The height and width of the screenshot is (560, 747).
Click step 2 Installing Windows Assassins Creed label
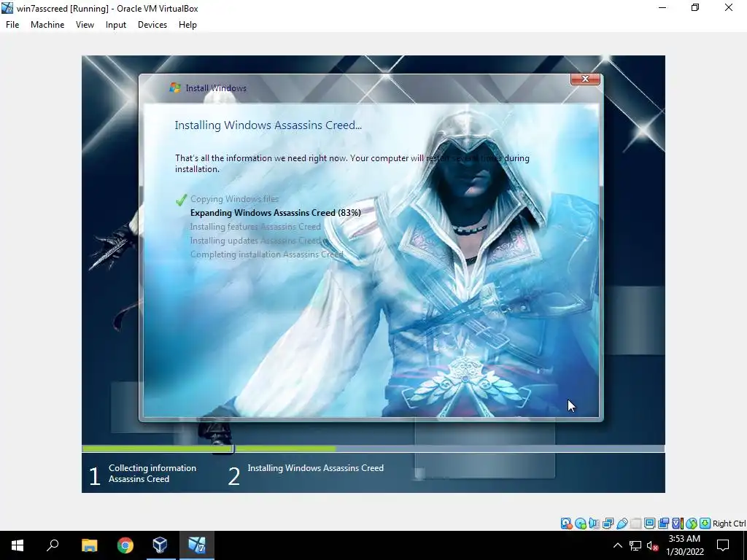click(315, 468)
